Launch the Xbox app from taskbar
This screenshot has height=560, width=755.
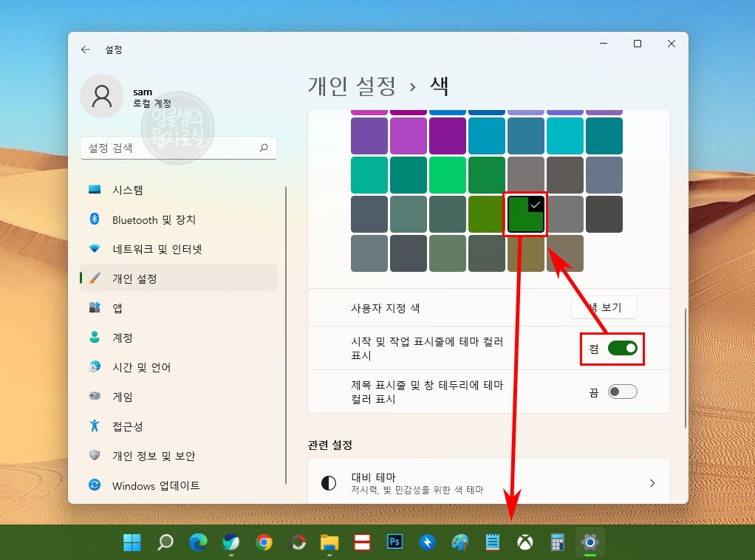(x=525, y=543)
